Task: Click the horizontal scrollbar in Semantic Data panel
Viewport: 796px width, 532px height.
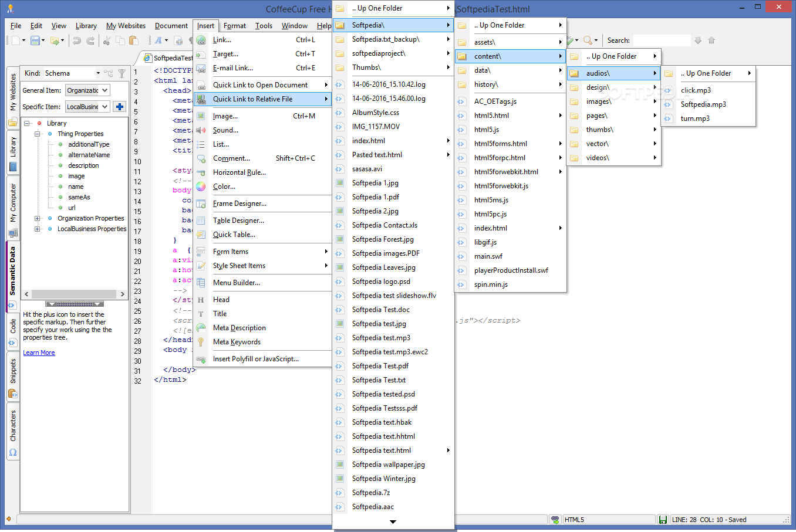Action: pos(75,294)
